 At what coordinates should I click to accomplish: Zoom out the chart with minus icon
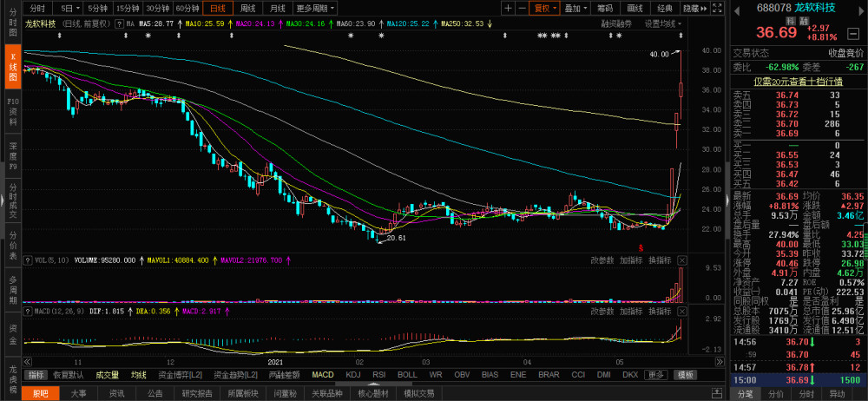(522, 9)
